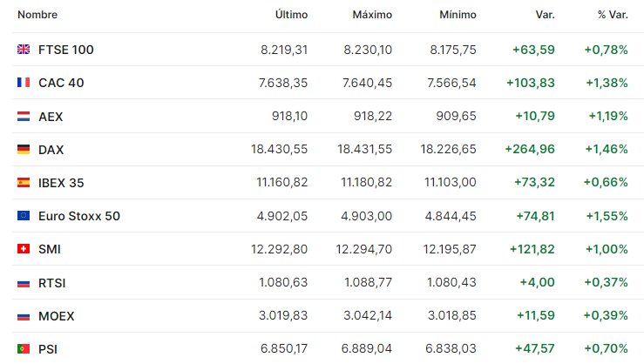The width and height of the screenshot is (644, 364).
Task: Open the Euro Stoxx 50 link
Action: [79, 216]
